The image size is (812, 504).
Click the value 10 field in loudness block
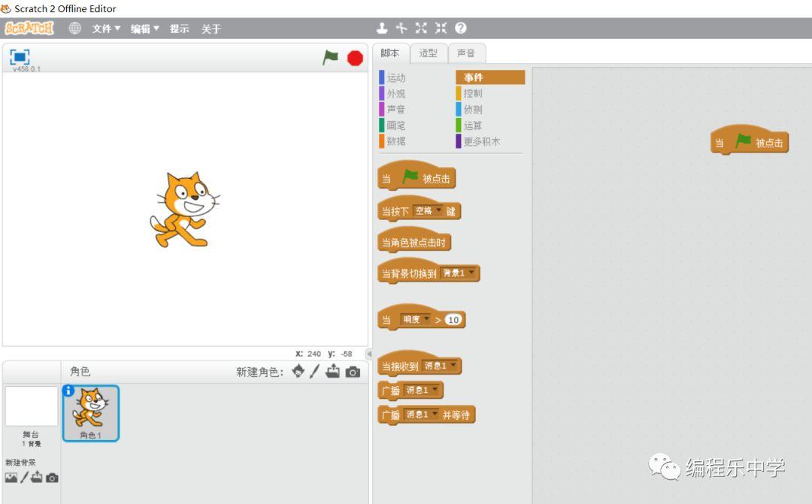coord(453,320)
